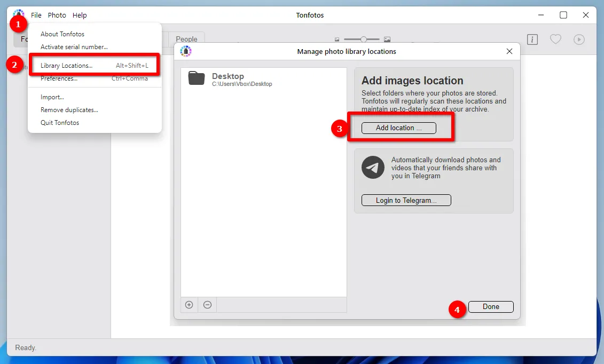The width and height of the screenshot is (604, 364).
Task: Minimize the Tonfotos window
Action: click(x=541, y=15)
